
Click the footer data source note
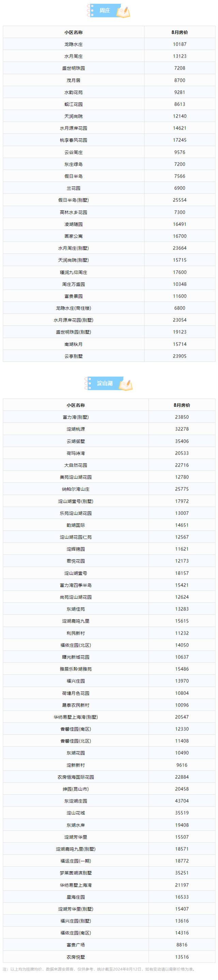(x=99, y=969)
